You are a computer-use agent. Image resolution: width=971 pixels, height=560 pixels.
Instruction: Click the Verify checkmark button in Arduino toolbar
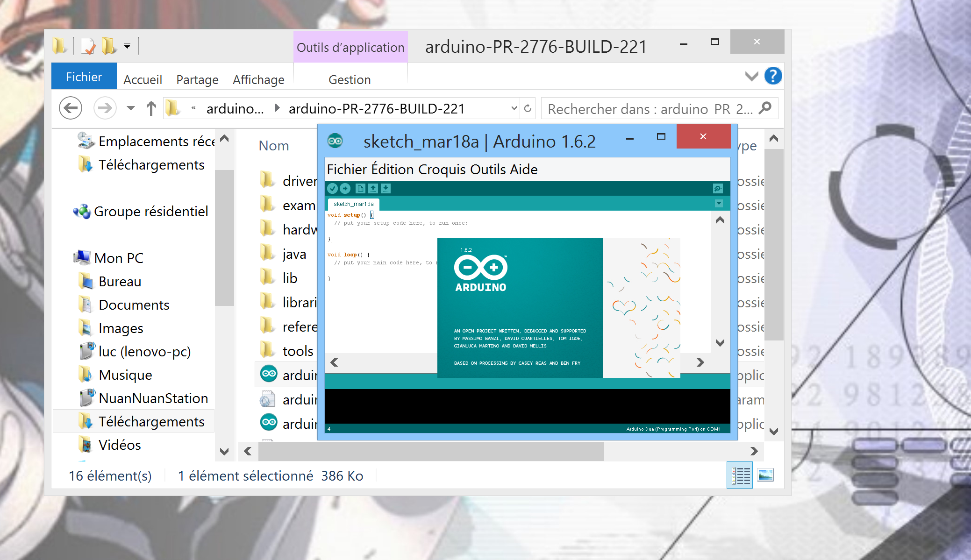[x=332, y=188]
